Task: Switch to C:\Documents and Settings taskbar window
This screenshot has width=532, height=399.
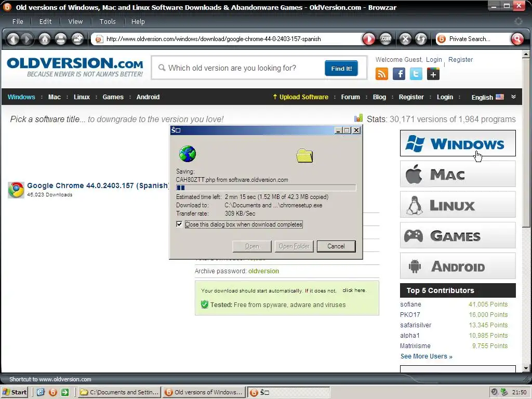Action: (119, 392)
